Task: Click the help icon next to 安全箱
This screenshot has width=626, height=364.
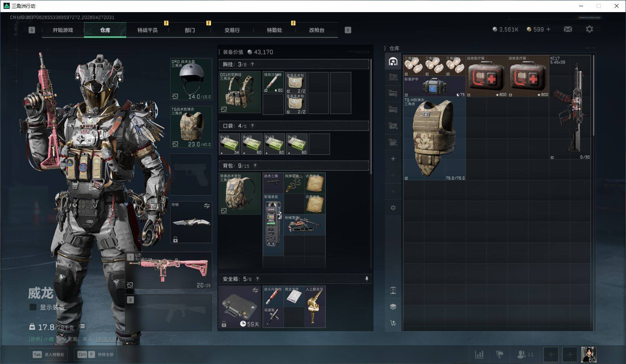Action: (x=257, y=279)
